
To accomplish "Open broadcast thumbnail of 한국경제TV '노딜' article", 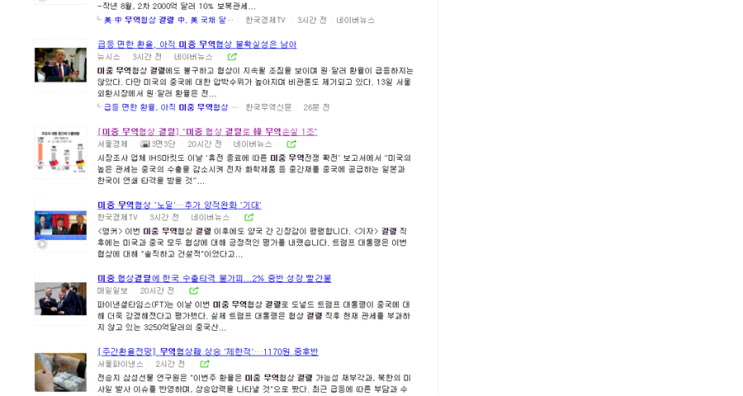I will [x=61, y=225].
